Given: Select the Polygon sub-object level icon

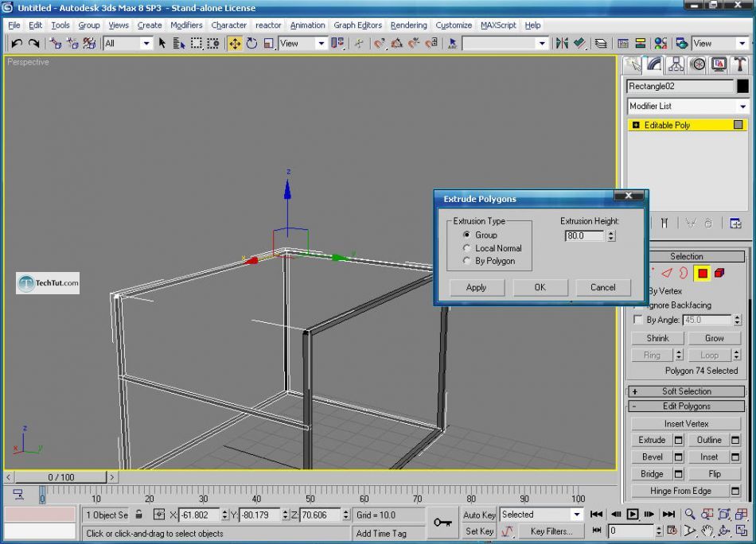Looking at the screenshot, I should click(703, 274).
